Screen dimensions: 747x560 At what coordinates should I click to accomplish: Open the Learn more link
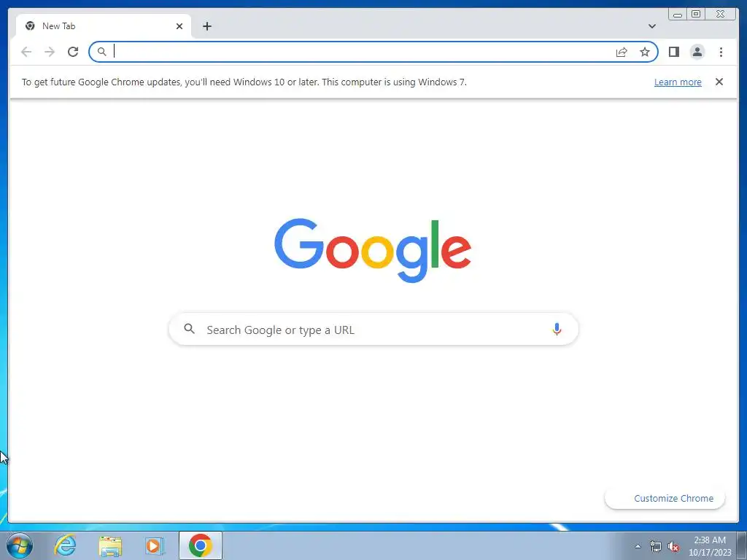tap(678, 82)
